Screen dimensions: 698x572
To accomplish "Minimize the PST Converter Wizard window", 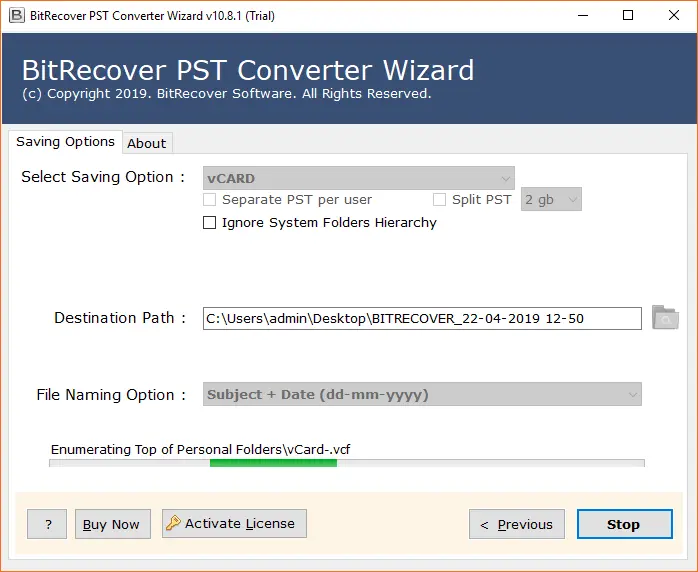I will point(582,15).
